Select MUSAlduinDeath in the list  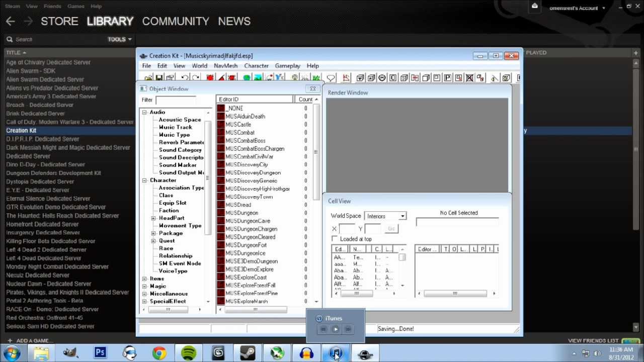[x=245, y=116]
